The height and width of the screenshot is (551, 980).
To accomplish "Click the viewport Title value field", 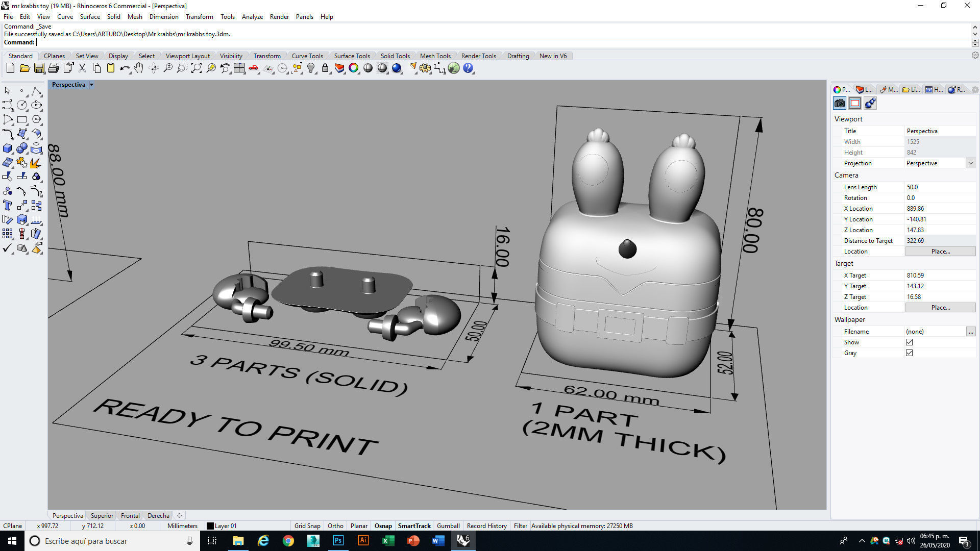I will (x=940, y=131).
